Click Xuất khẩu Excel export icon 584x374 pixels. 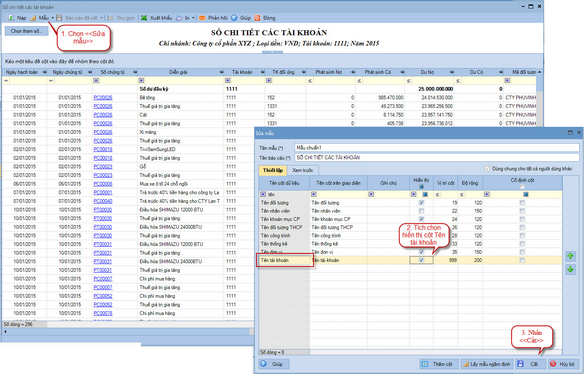(144, 18)
